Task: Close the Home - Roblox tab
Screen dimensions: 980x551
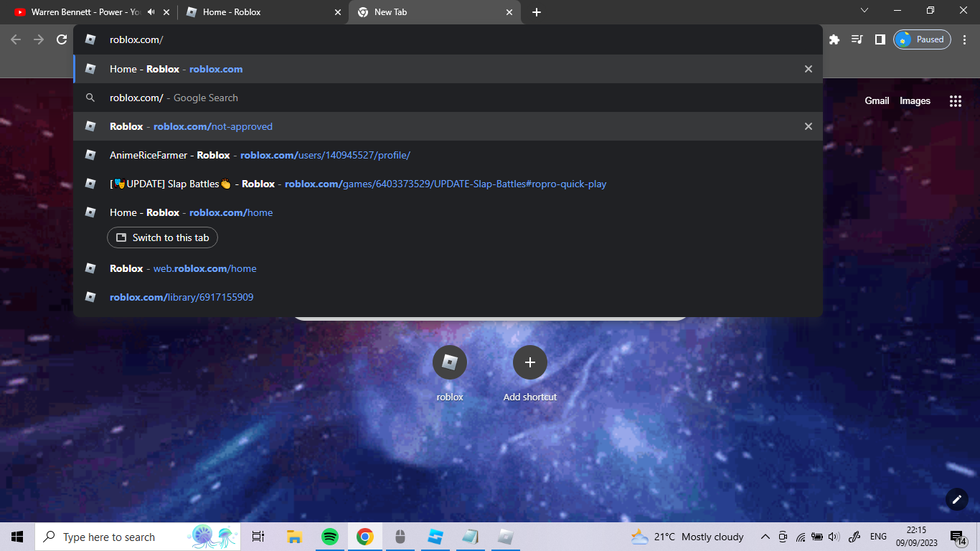Action: click(338, 12)
